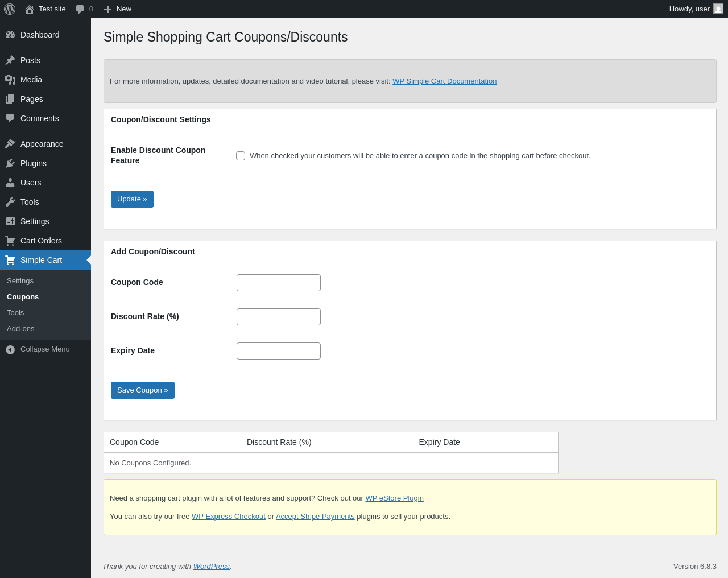Image resolution: width=728 pixels, height=578 pixels.
Task: Click the Posts pushpin icon
Action: (x=10, y=60)
